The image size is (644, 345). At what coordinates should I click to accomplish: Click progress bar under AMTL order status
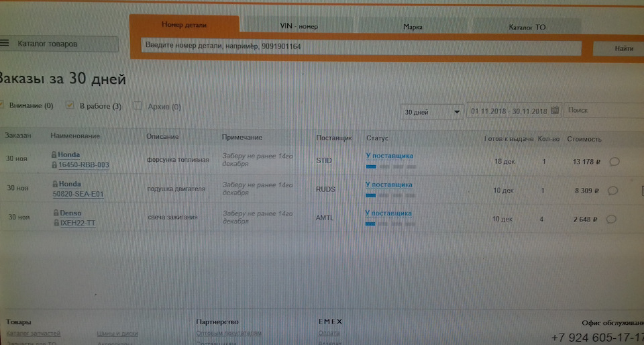click(x=390, y=224)
